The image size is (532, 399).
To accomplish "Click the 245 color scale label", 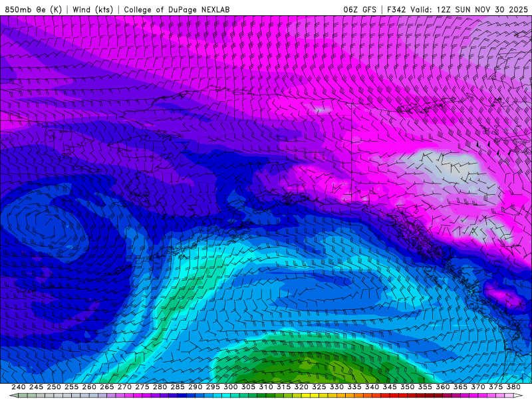I will 36,387.
